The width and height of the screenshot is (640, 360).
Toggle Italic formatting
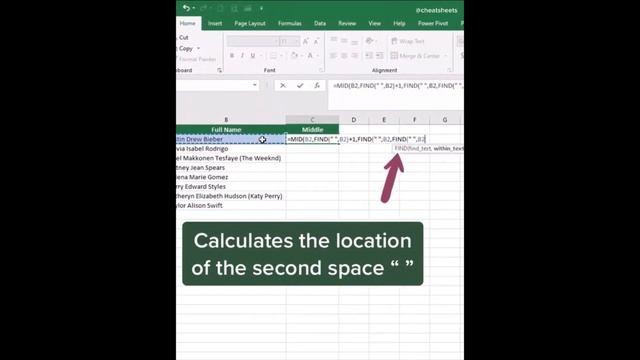click(242, 56)
